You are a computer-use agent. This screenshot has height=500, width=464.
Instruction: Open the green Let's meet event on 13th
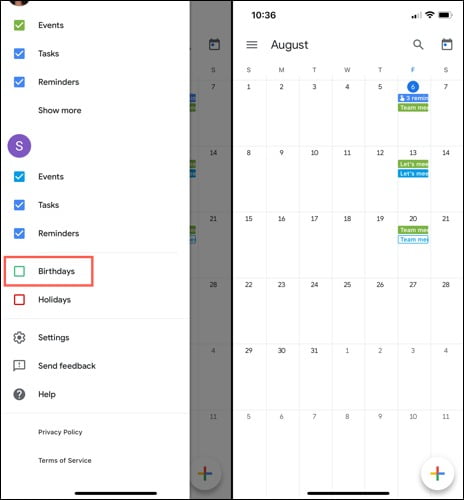413,164
